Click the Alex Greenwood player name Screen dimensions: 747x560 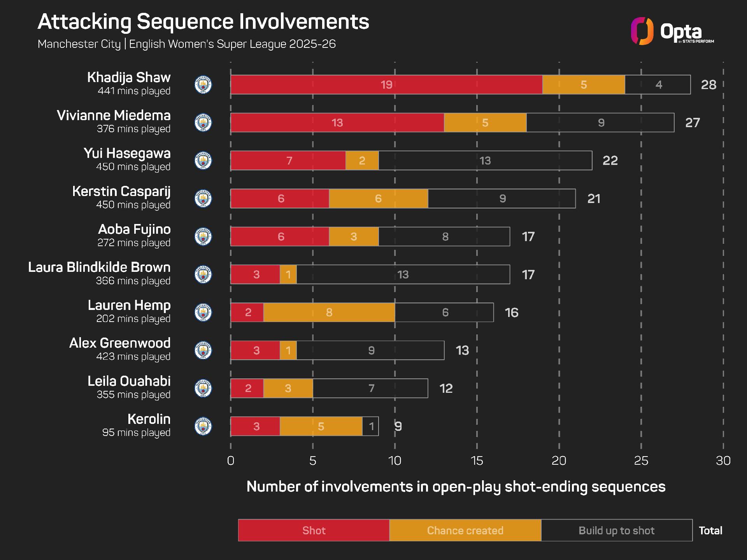(x=120, y=343)
